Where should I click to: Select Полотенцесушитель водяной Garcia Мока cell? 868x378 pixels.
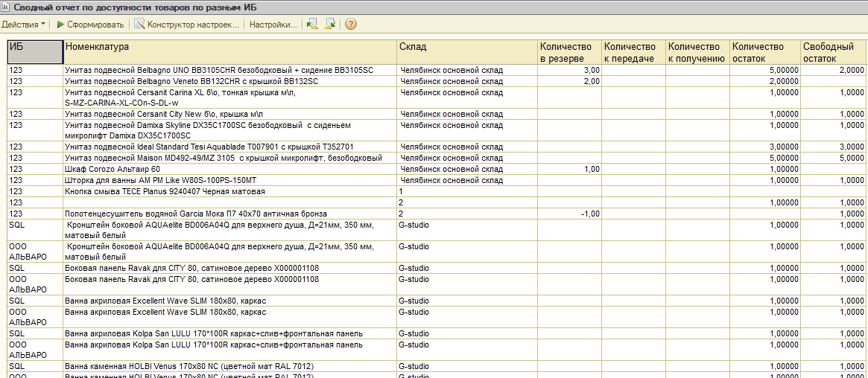(230, 214)
